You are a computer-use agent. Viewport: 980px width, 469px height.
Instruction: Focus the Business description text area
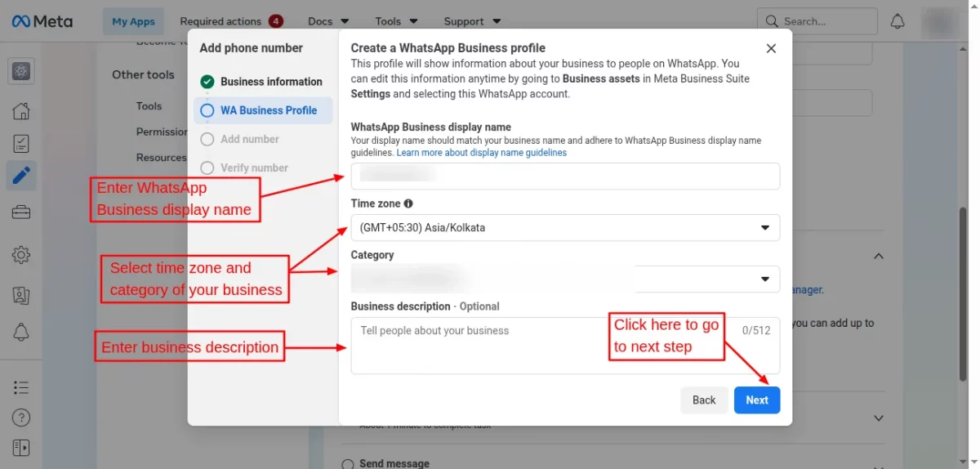coord(565,346)
